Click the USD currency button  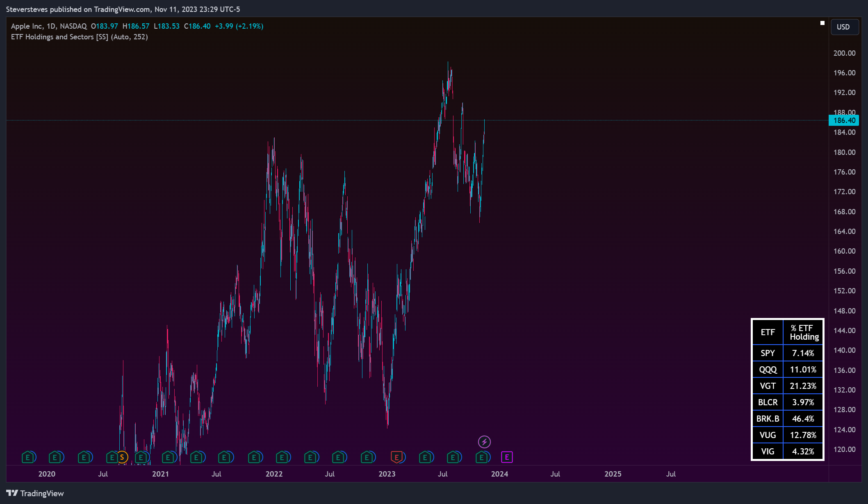(845, 27)
